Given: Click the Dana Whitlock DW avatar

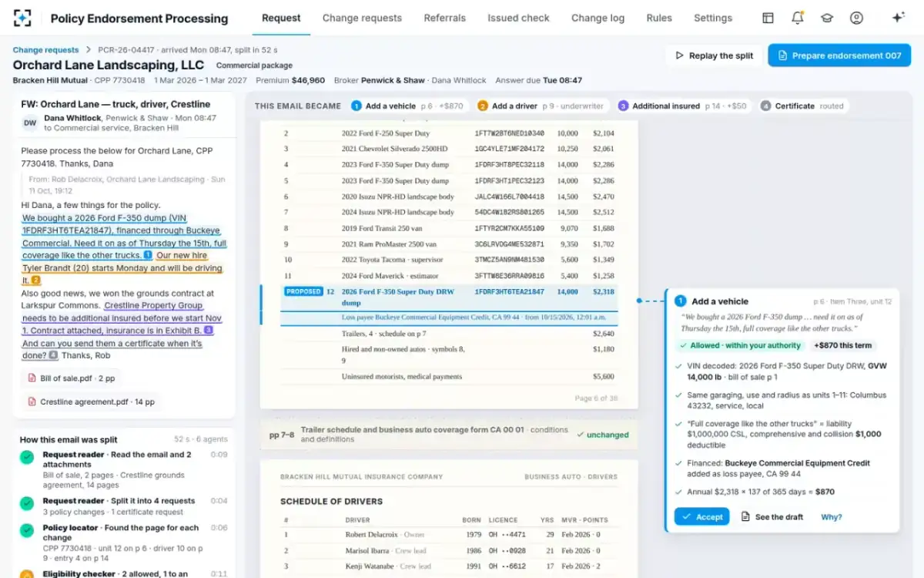Looking at the screenshot, I should (x=30, y=123).
